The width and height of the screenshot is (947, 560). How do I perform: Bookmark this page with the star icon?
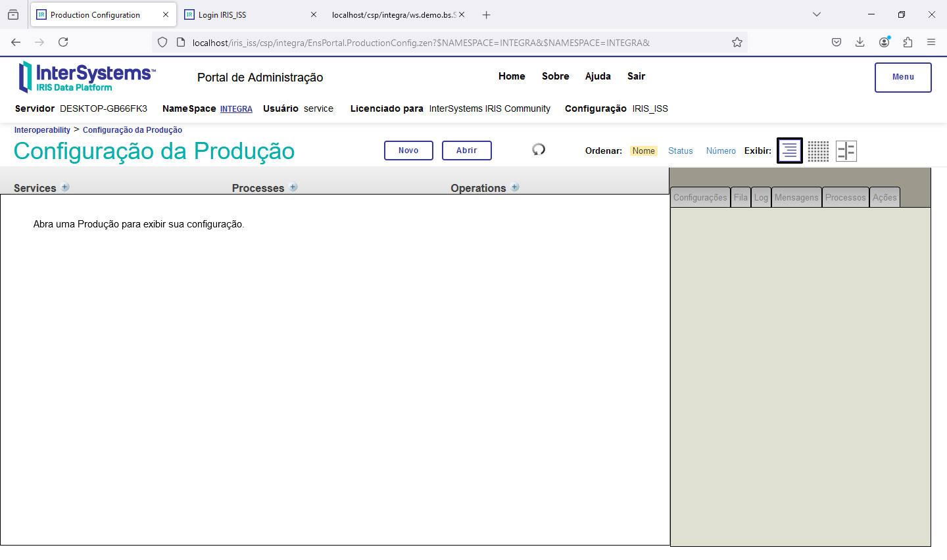(x=737, y=43)
